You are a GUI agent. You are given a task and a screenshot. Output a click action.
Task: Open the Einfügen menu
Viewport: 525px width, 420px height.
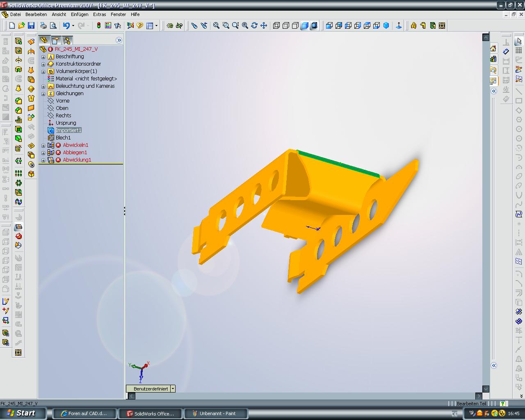[80, 14]
